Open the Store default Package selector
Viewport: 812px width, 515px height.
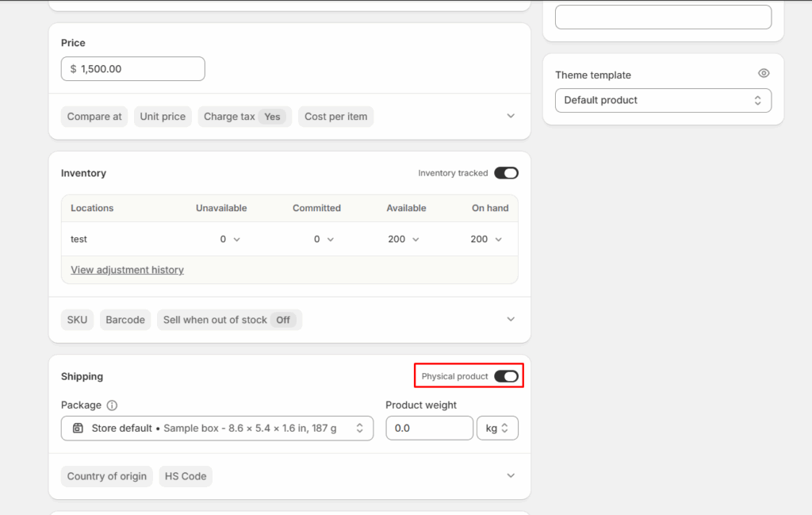pos(217,429)
